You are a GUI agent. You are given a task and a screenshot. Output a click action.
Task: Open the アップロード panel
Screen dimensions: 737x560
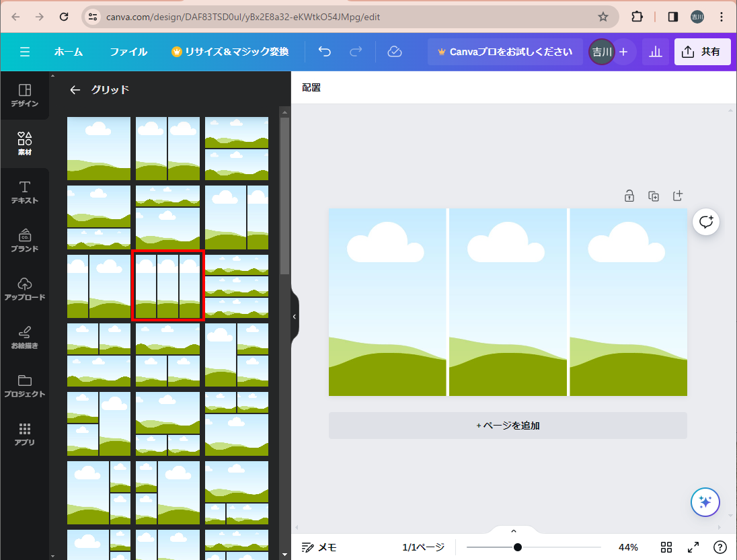pyautogui.click(x=24, y=288)
